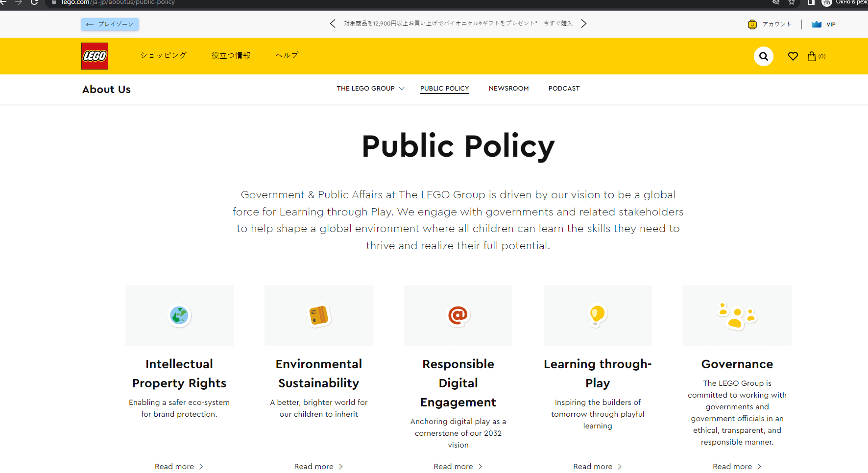Click the 今すぐ購入 link

pyautogui.click(x=558, y=24)
